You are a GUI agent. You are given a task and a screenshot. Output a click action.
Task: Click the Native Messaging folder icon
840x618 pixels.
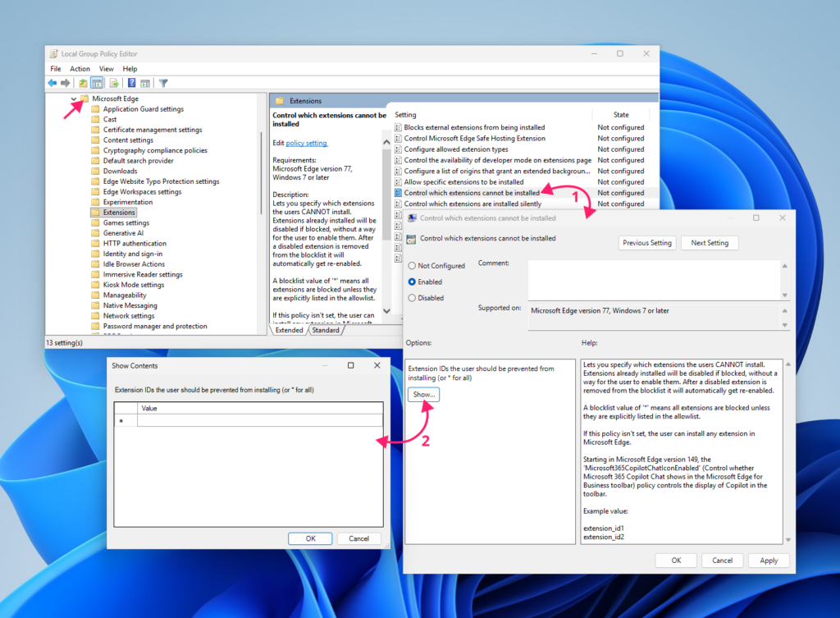tap(95, 305)
